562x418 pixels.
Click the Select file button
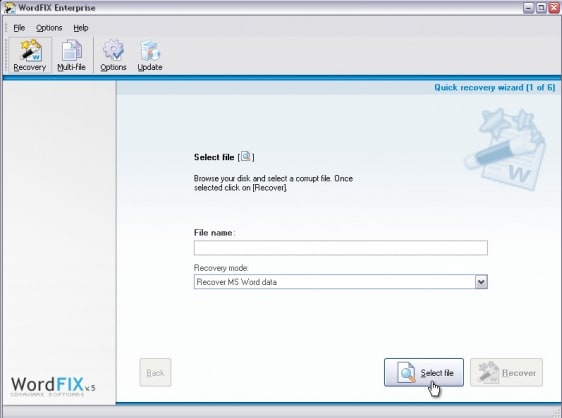(424, 372)
